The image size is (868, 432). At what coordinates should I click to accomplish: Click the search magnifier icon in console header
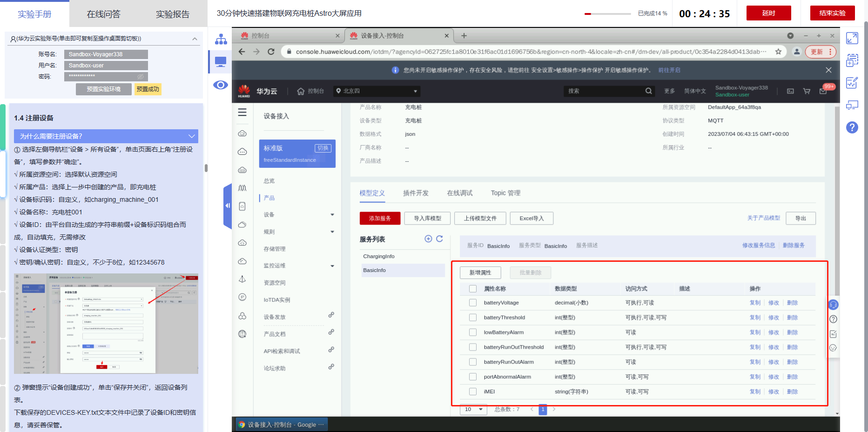(648, 91)
